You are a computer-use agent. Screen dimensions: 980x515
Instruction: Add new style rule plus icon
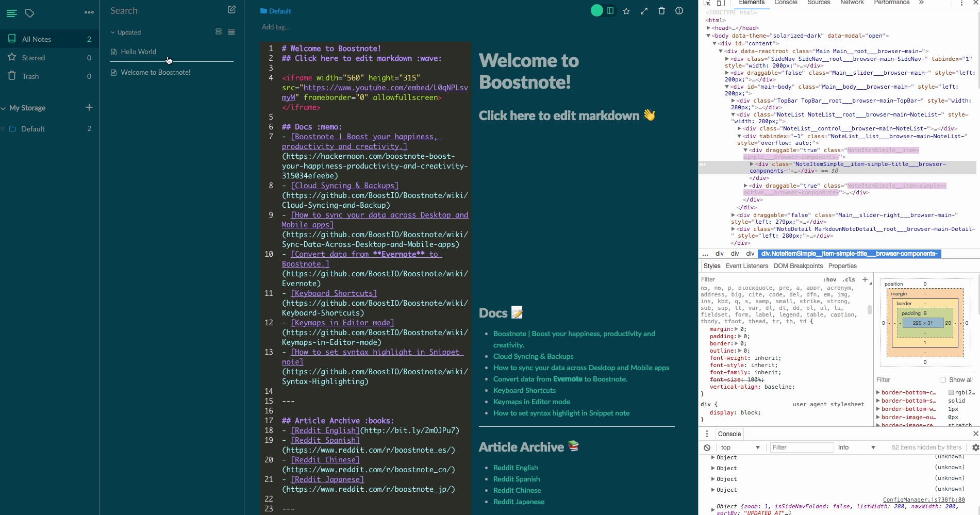pyautogui.click(x=865, y=279)
